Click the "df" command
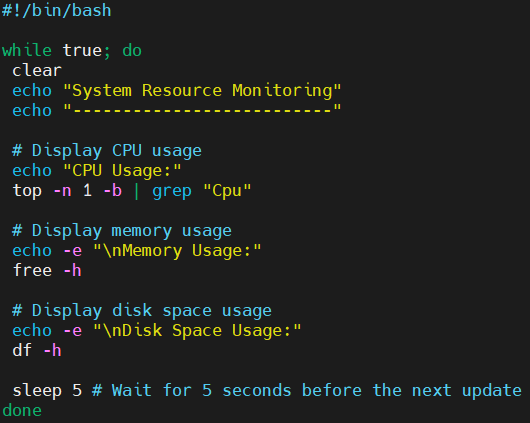Screen dimensions: 530x423 (22, 350)
